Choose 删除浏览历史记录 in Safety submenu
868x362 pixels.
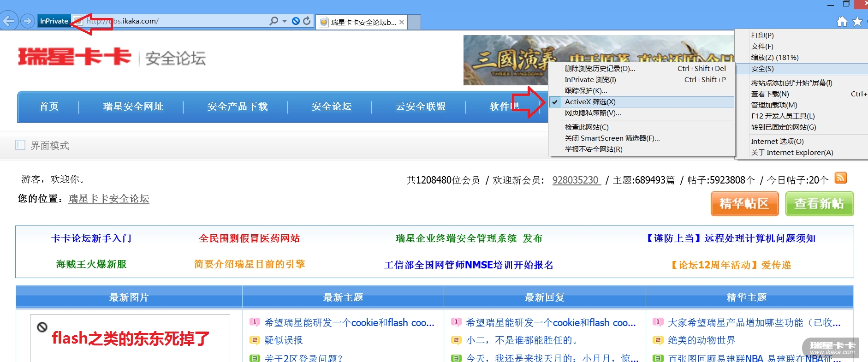coord(642,69)
